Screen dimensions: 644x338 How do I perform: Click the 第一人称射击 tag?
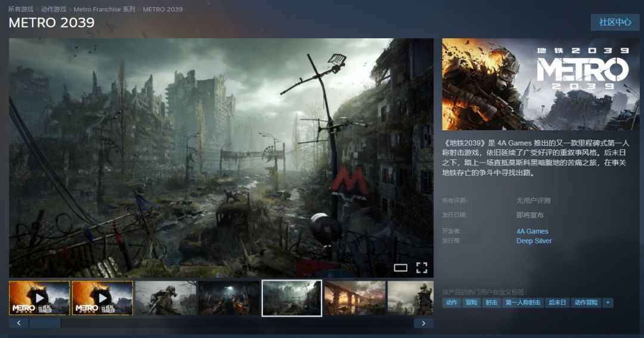coord(523,303)
